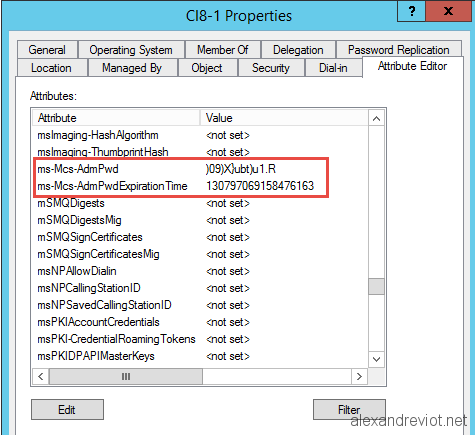Switch to the General tab
The image size is (475, 435).
47,50
